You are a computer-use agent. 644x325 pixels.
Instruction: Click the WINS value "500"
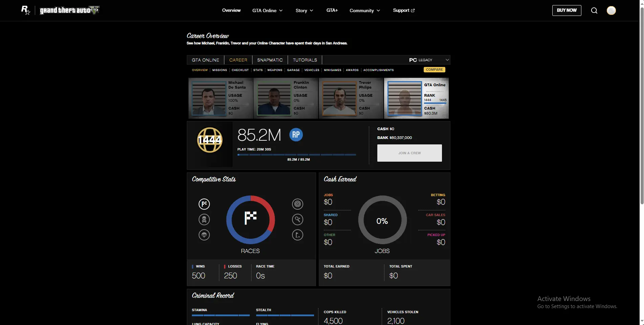tap(199, 276)
